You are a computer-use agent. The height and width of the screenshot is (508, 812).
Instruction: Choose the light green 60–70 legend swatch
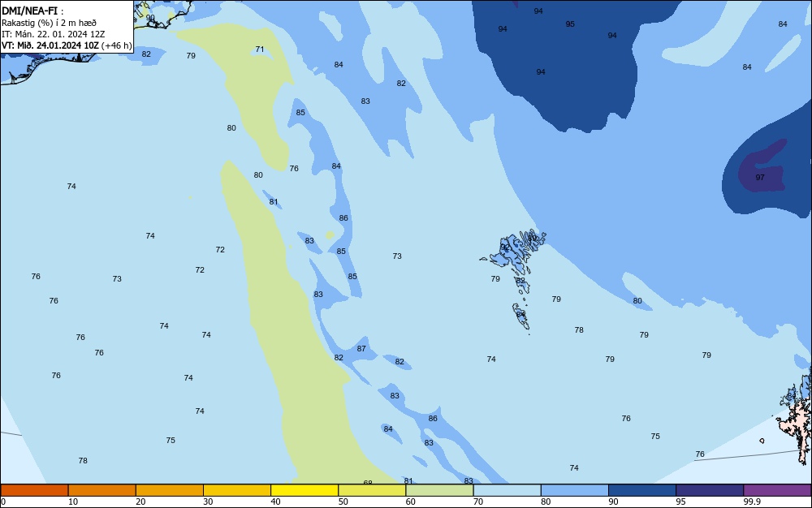439,490
